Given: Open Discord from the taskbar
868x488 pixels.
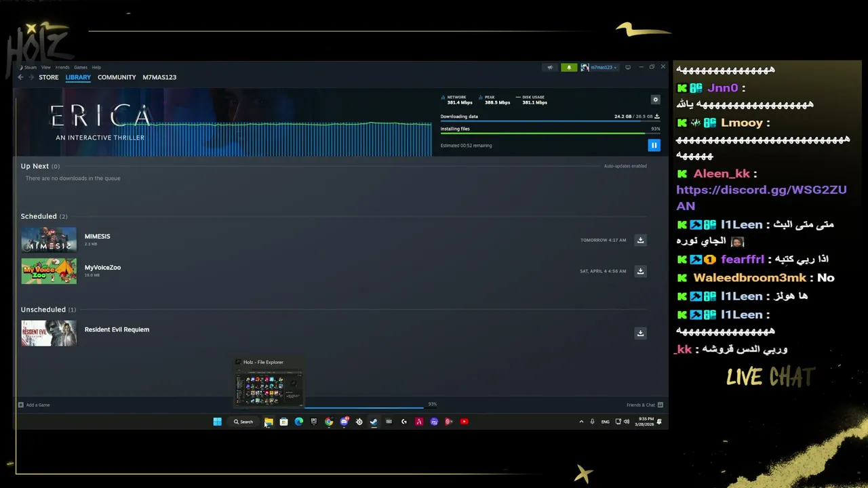Looking at the screenshot, I should click(344, 422).
